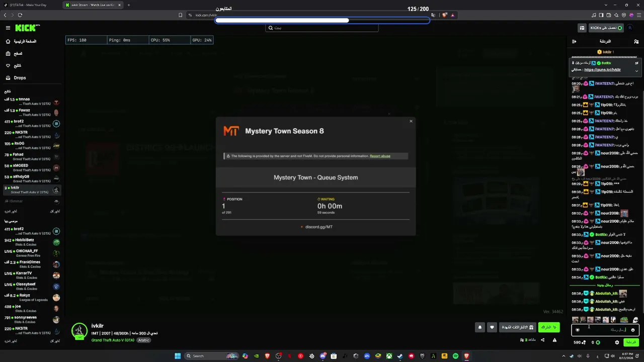Open Spotify from the taskbar
This screenshot has width=644, height=362.
(455, 356)
